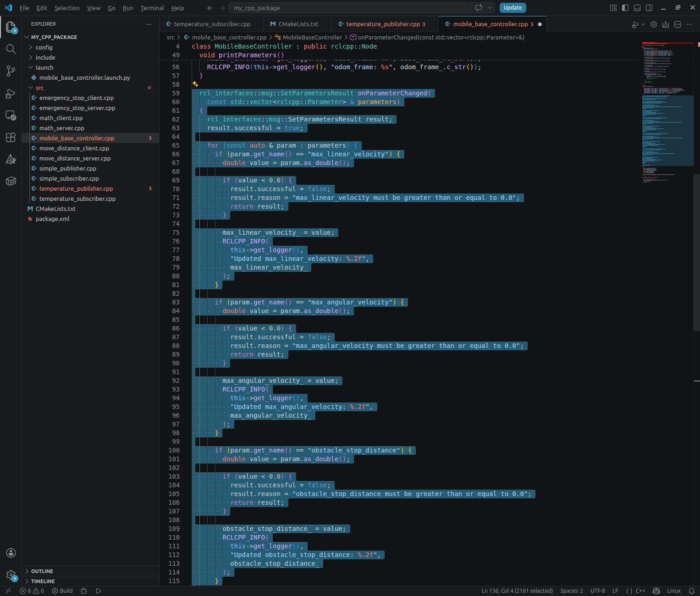Screen dimensions: 700x596
Task: Click MobileBaseController breadcrumb segment
Action: click(312, 38)
